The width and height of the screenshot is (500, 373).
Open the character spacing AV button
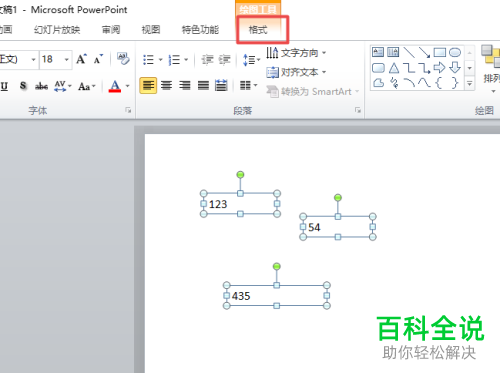click(x=63, y=86)
